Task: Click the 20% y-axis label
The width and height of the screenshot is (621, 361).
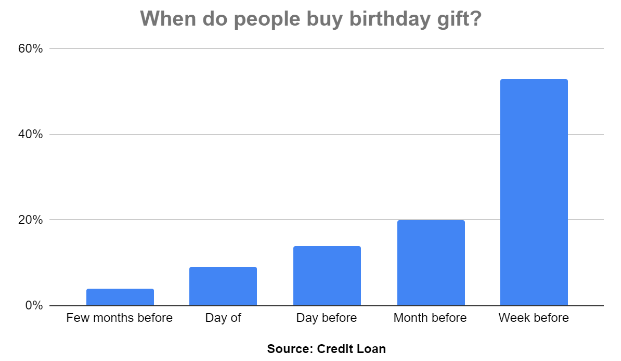Action: (30, 220)
